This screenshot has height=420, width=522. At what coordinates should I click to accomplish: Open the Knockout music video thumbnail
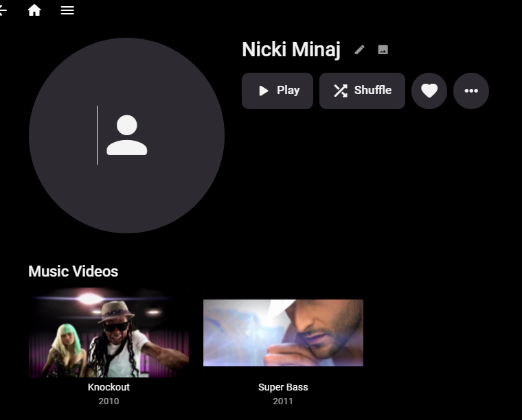[109, 333]
